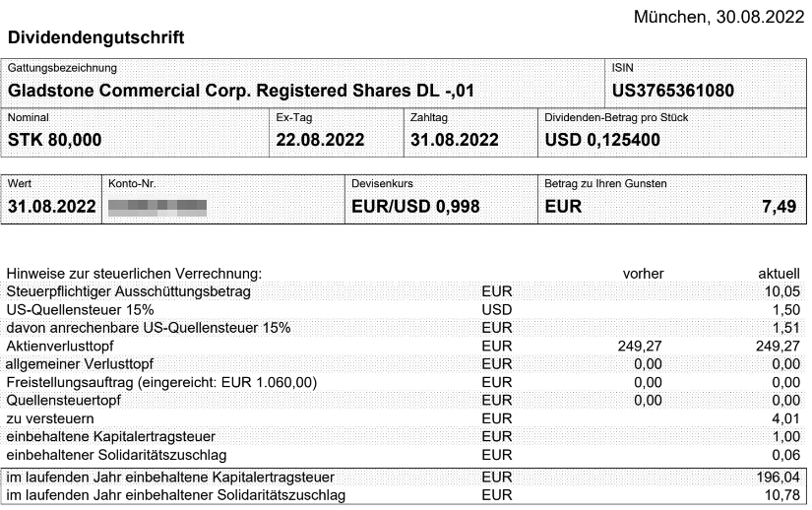The image size is (812, 510).
Task: Click the Freistellungsauftrag row label
Action: point(161,383)
